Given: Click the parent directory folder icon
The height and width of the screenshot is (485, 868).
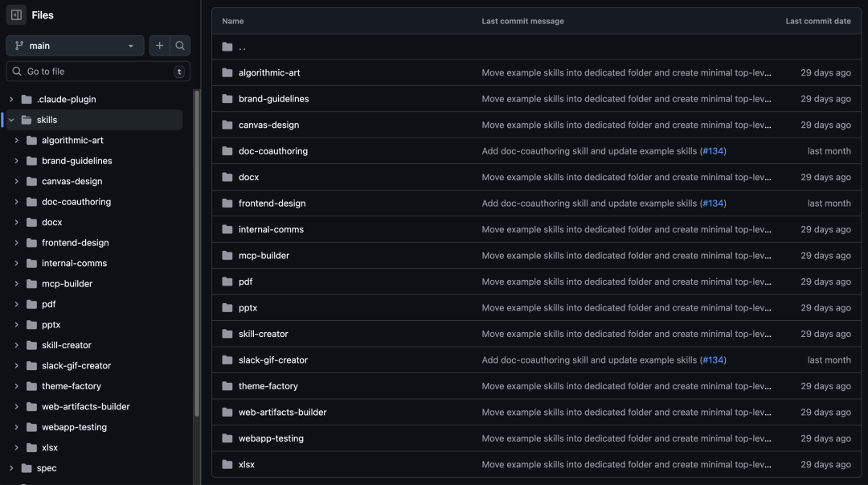Looking at the screenshot, I should click(227, 47).
